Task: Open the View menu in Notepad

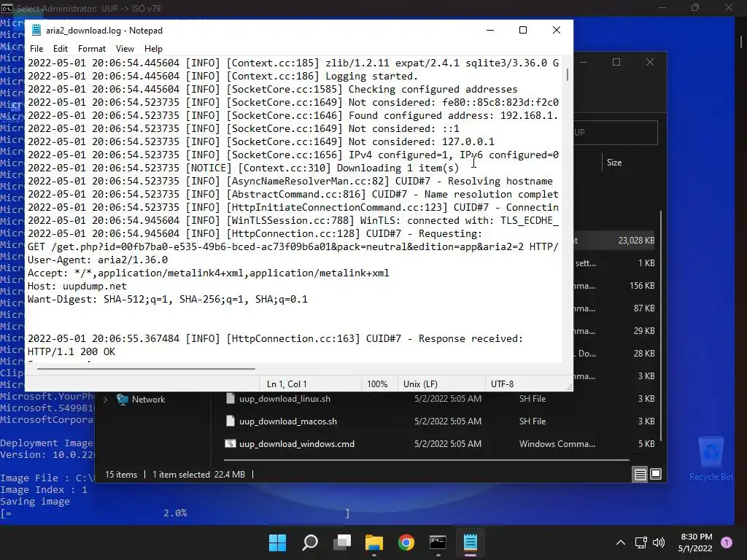Action: click(x=125, y=49)
